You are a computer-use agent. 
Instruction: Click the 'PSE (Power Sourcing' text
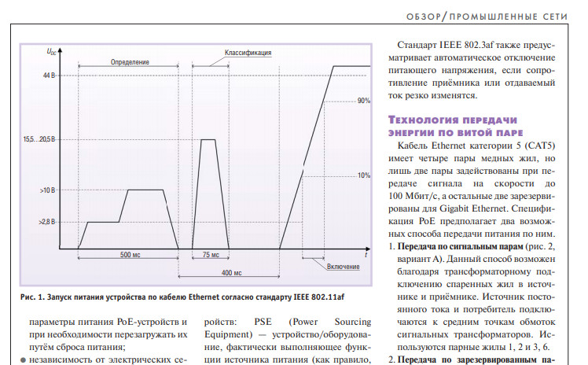285,321
